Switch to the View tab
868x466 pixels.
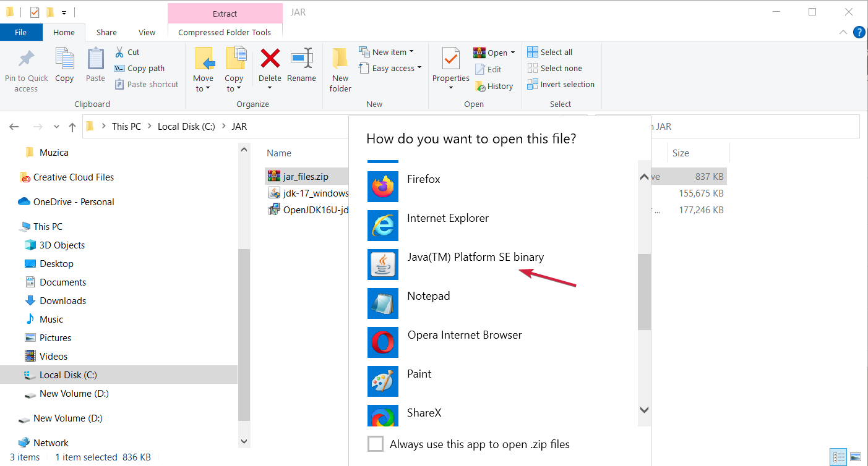[147, 32]
